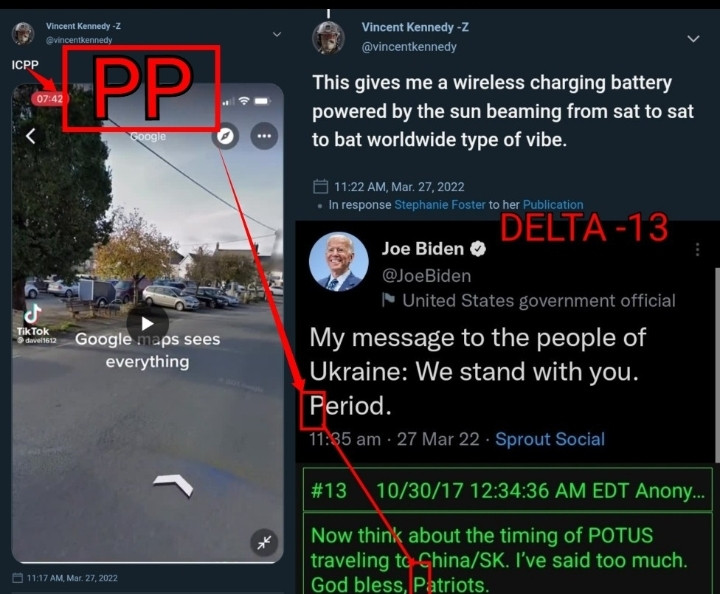Click the Sprout Social source link

(550, 439)
